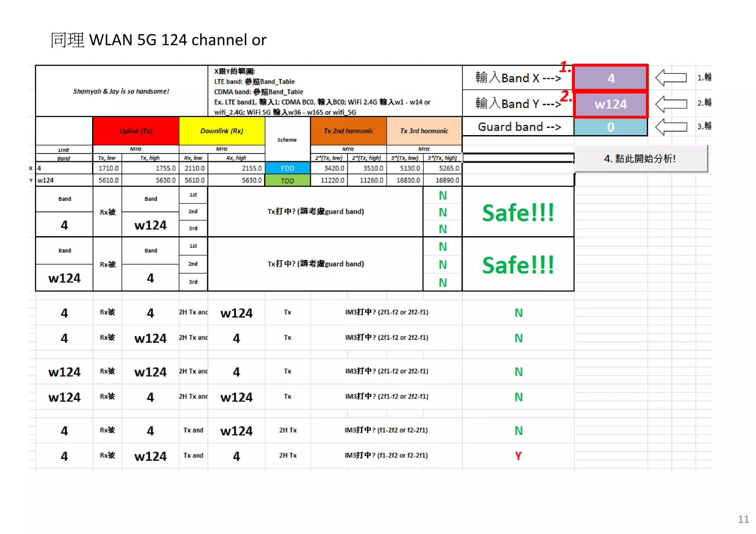Click the 11260.0 harmonic cell
Image resolution: width=756 pixels, height=534 pixels.
(x=367, y=180)
